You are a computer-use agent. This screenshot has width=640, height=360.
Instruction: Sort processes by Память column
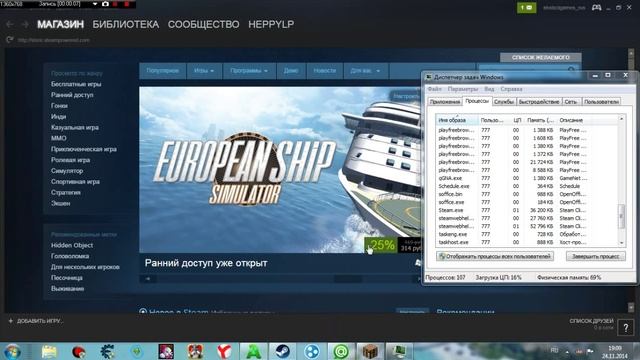click(x=540, y=120)
